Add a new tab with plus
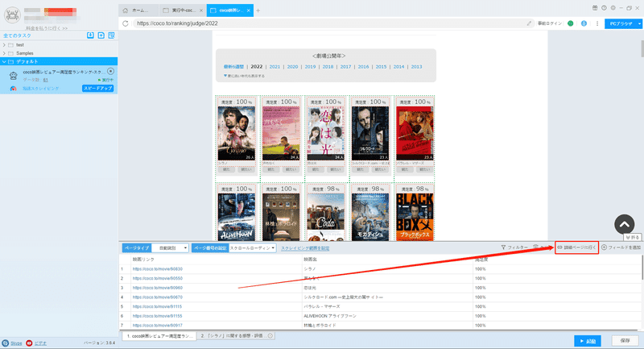The height and width of the screenshot is (349, 644). pos(258,10)
